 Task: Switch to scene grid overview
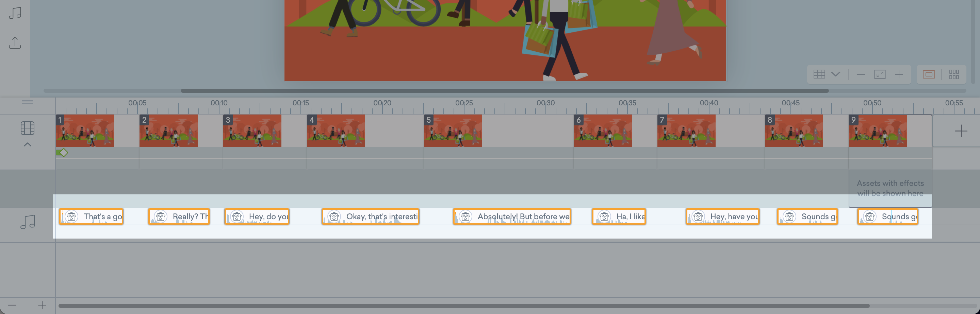point(954,74)
